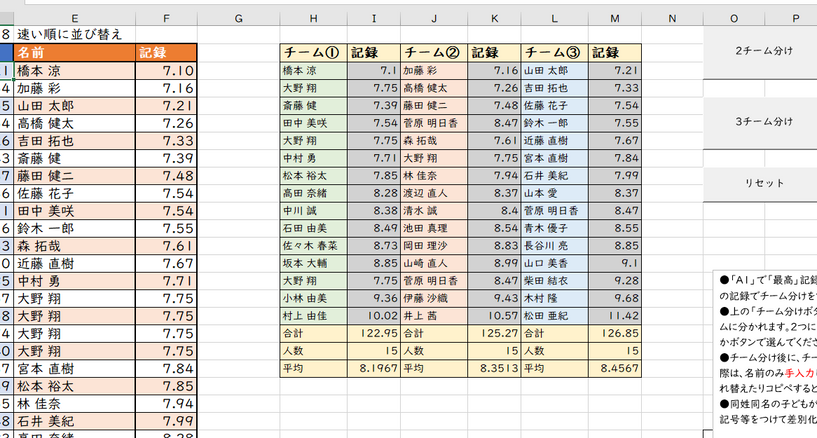This screenshot has height=438, width=817.
Task: Select the column N header
Action: point(672,17)
